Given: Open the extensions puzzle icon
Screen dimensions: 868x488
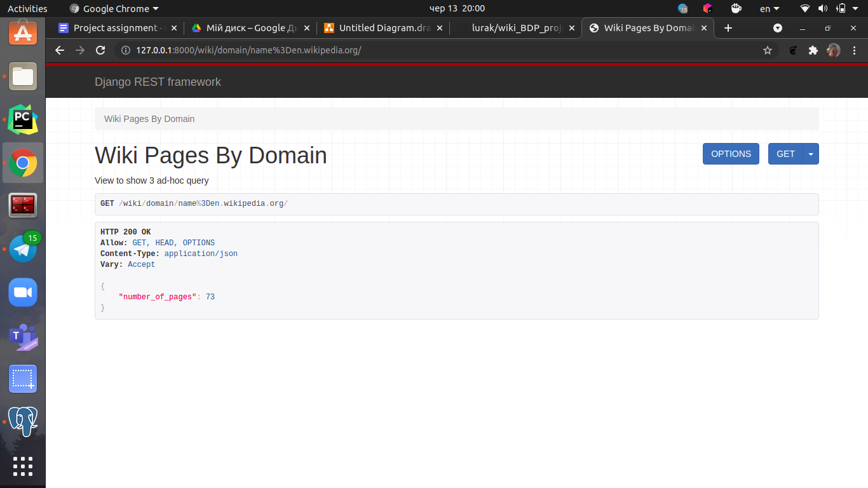Looking at the screenshot, I should [813, 50].
